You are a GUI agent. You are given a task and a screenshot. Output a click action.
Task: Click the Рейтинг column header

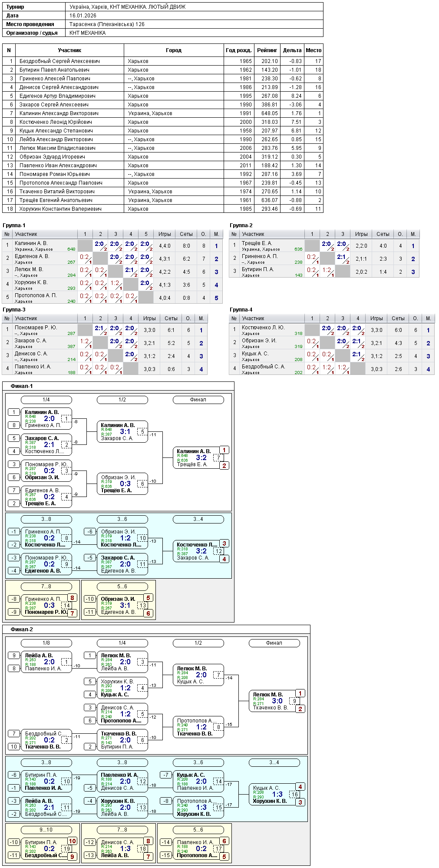pos(267,50)
